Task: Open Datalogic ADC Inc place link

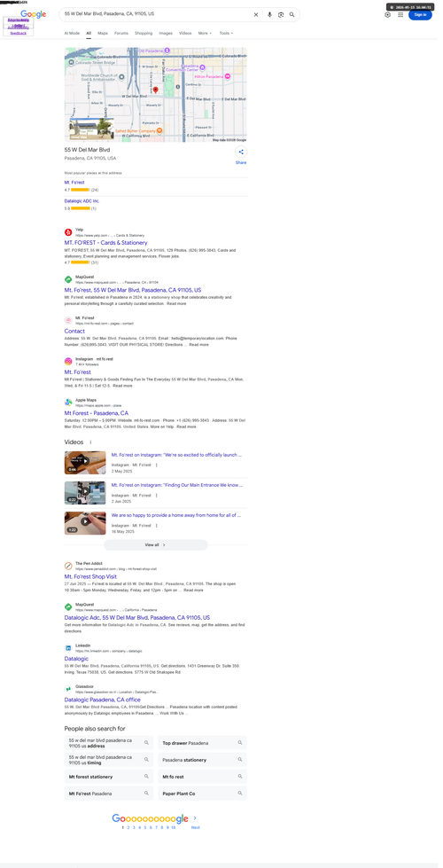Action: point(82,201)
